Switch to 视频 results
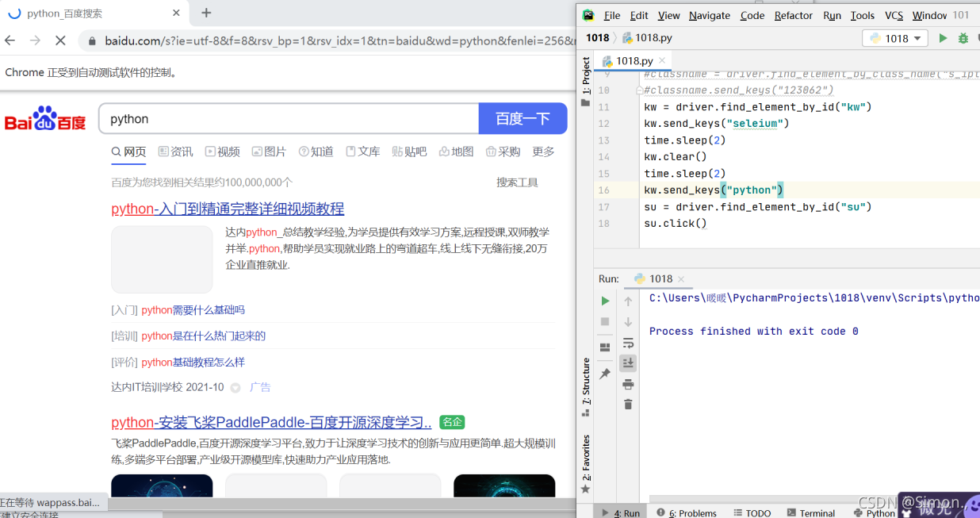The height and width of the screenshot is (518, 980). coord(222,152)
